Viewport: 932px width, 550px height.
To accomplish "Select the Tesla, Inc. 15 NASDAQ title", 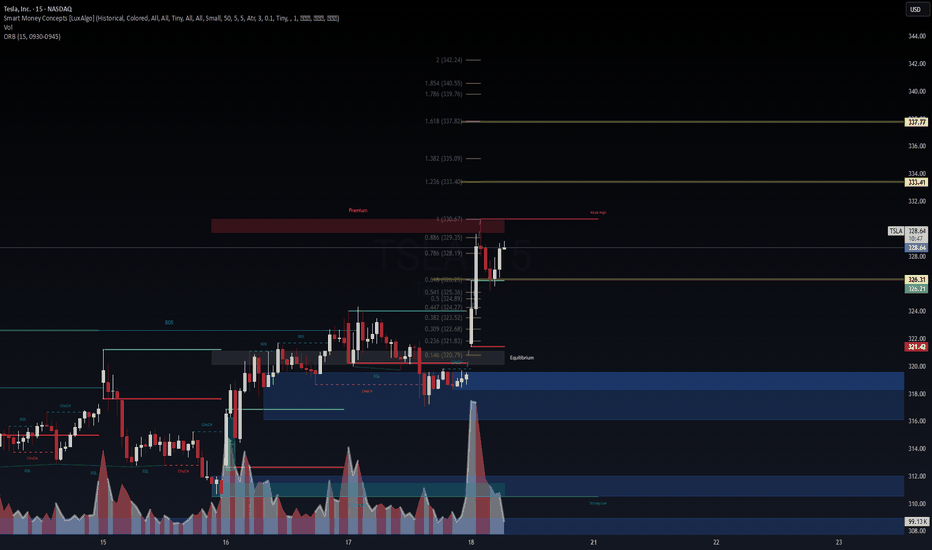I will 37,9.
